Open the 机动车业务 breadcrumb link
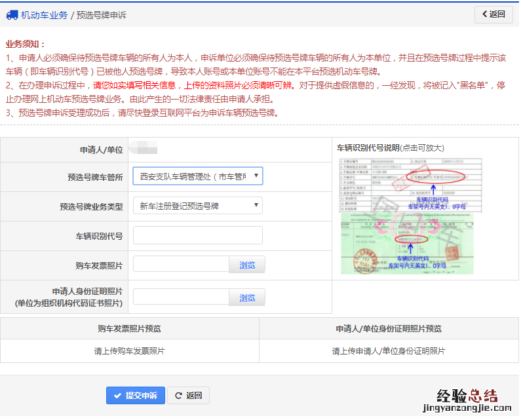 [x=44, y=14]
